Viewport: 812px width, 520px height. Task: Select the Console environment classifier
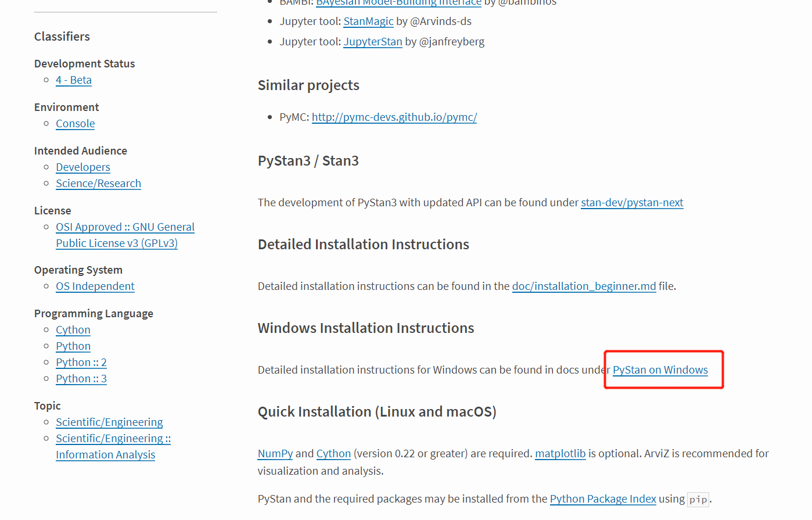(75, 123)
